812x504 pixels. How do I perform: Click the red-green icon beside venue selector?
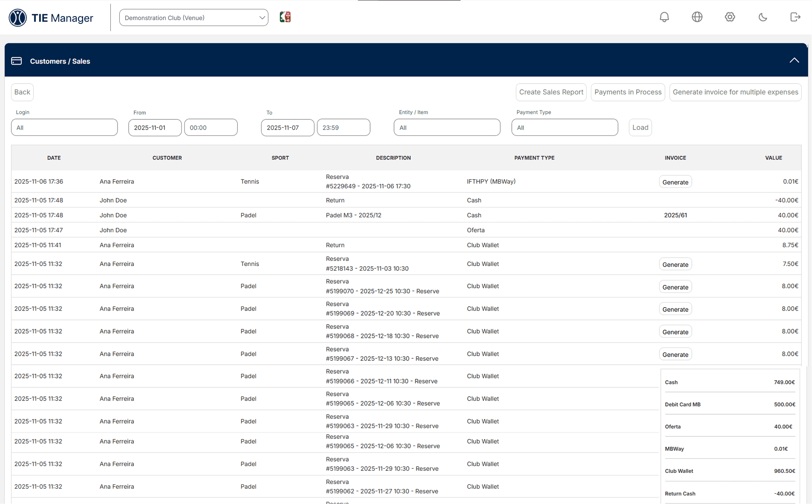tap(285, 17)
